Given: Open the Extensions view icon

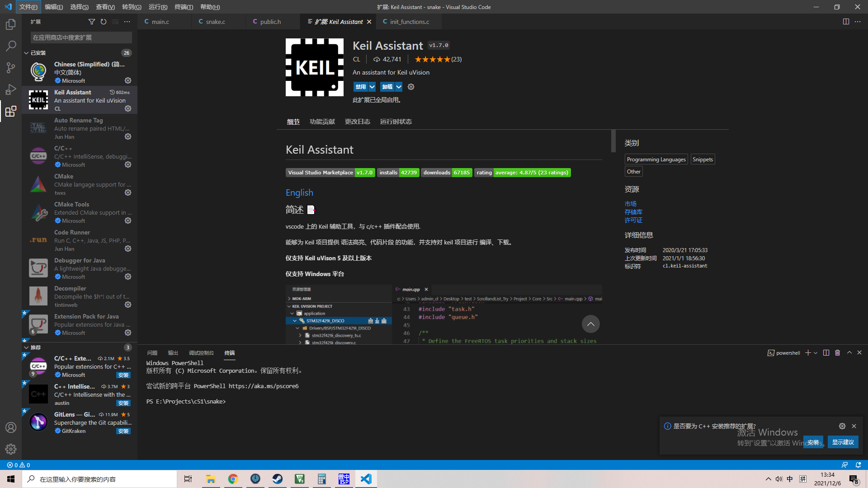Looking at the screenshot, I should pos(11,111).
